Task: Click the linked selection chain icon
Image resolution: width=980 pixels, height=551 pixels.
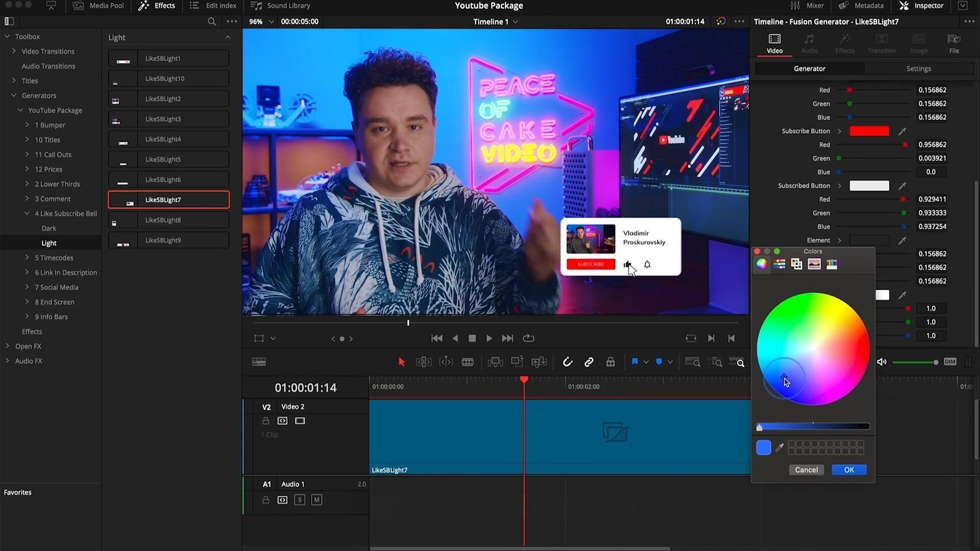Action: click(589, 362)
